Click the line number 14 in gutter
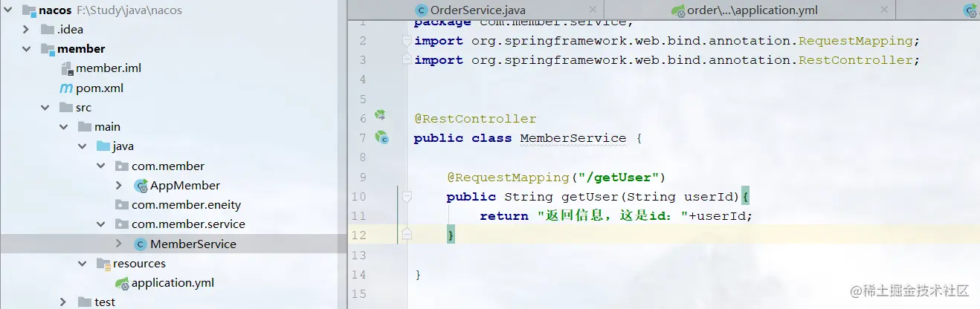Screen dimensions: 980x309 (x=359, y=275)
